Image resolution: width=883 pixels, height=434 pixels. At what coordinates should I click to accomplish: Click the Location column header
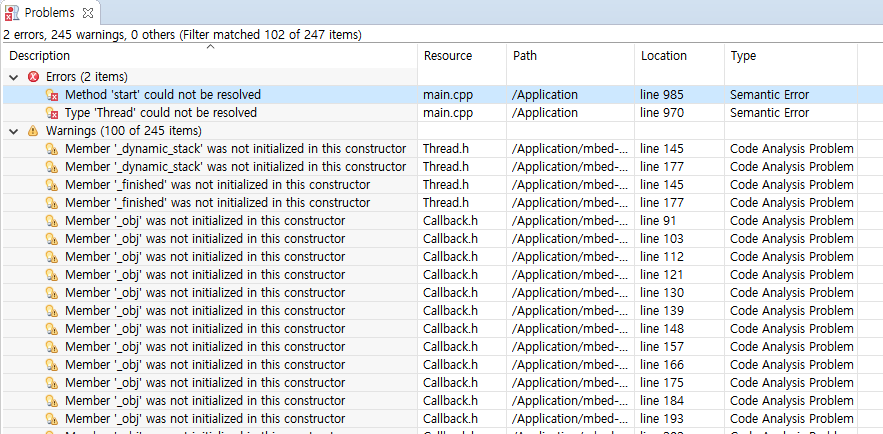(x=663, y=56)
